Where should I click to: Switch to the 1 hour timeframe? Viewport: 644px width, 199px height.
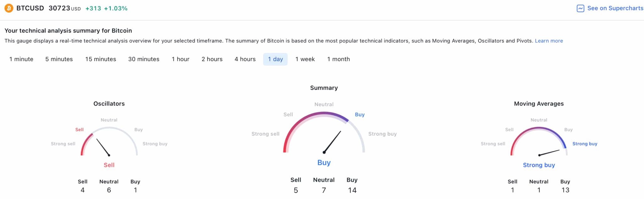(x=180, y=59)
